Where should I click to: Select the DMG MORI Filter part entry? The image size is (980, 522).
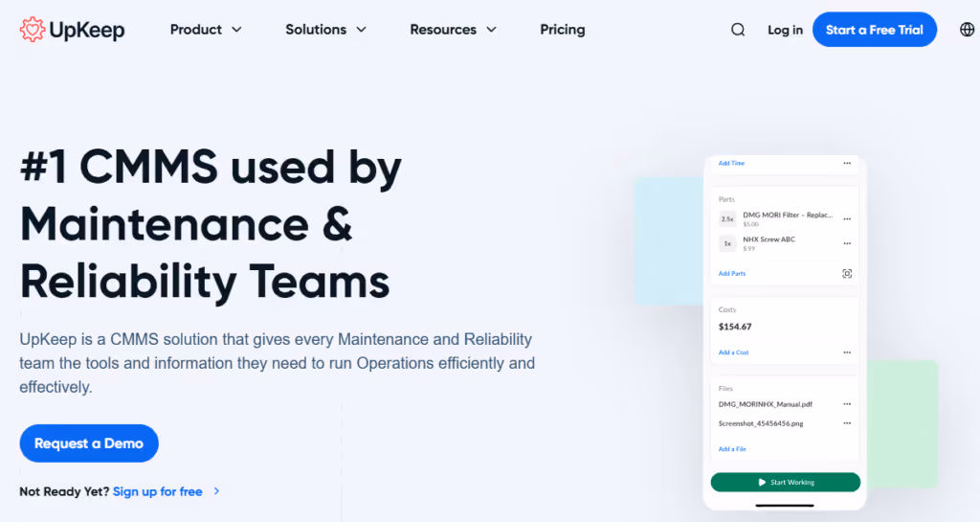(x=787, y=218)
